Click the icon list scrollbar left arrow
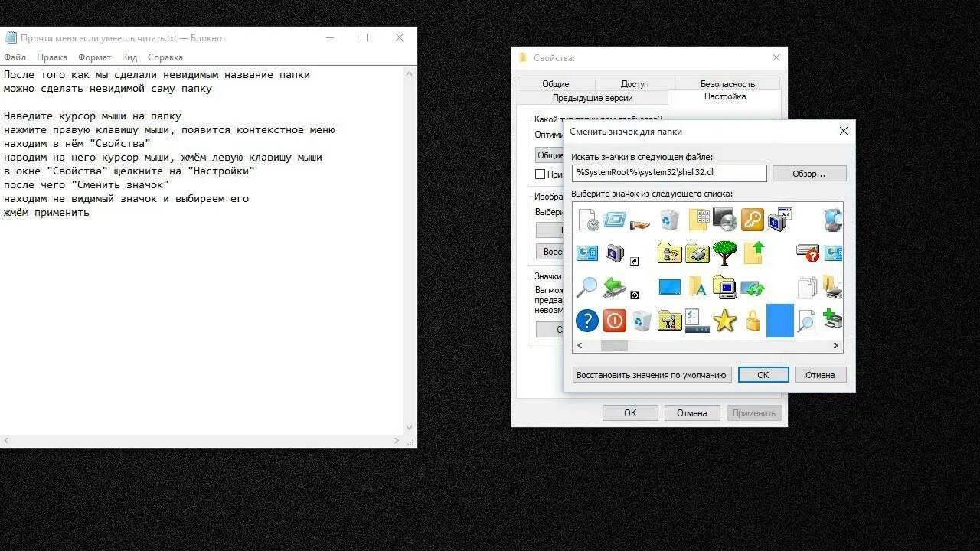 (580, 346)
